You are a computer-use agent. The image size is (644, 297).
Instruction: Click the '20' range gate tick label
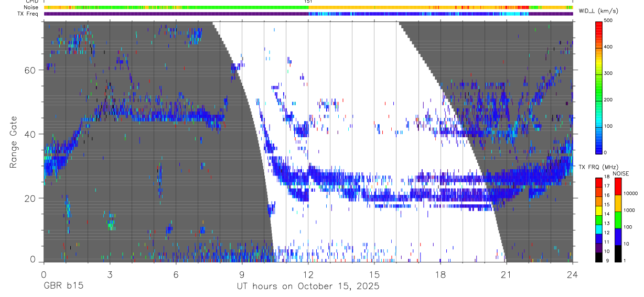30,199
